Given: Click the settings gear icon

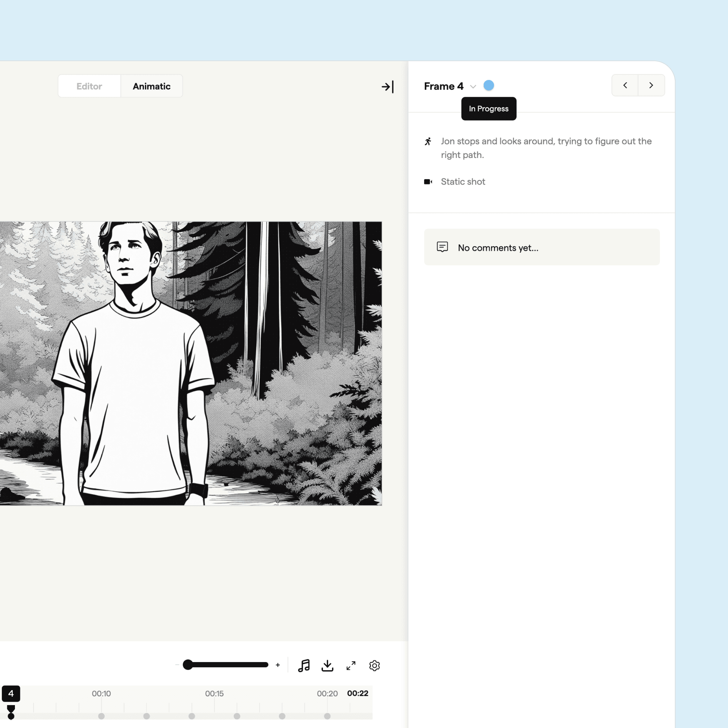Looking at the screenshot, I should (x=375, y=665).
